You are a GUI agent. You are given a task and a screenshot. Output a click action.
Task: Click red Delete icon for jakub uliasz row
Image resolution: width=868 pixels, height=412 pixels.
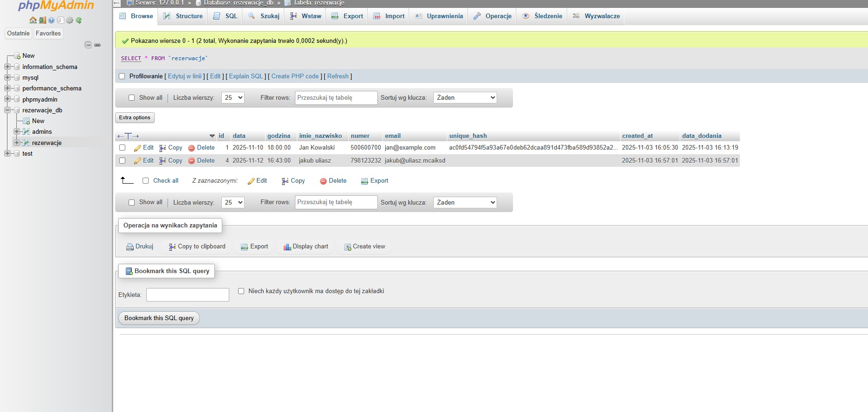coord(191,161)
